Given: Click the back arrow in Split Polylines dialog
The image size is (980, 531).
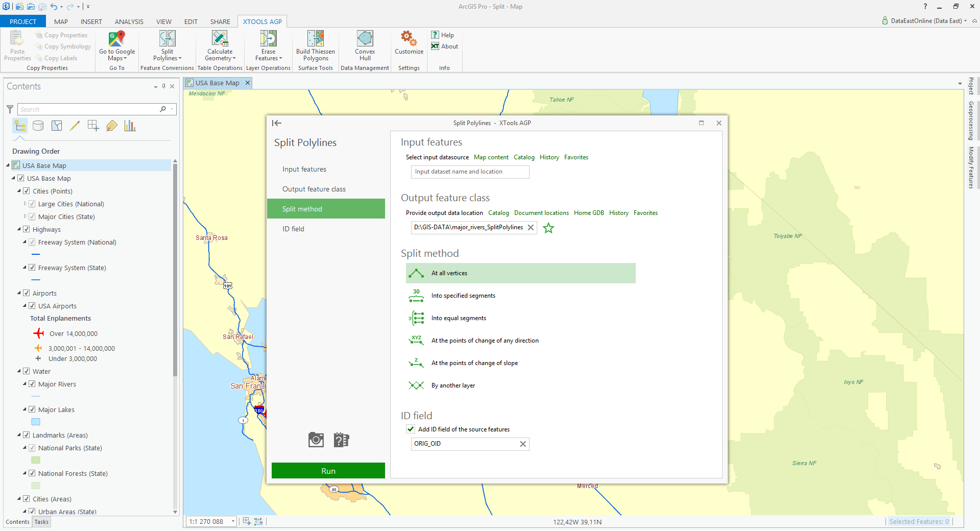Looking at the screenshot, I should coord(277,123).
